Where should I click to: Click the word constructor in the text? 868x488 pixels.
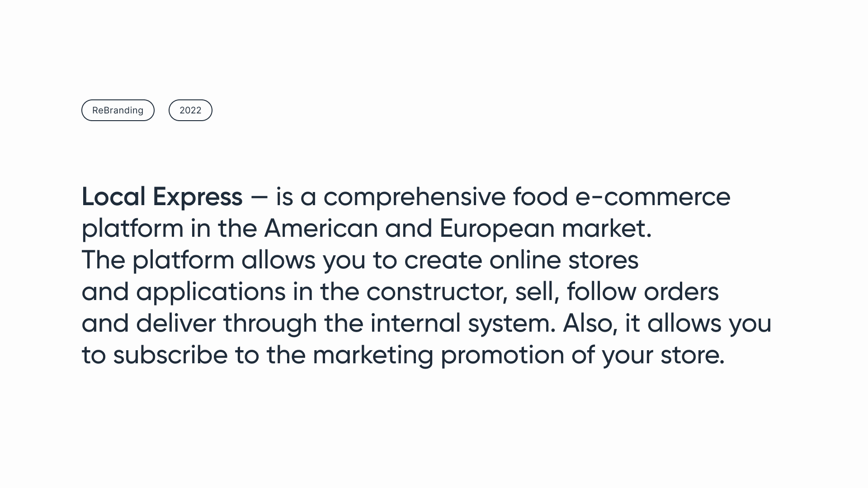[x=436, y=292]
